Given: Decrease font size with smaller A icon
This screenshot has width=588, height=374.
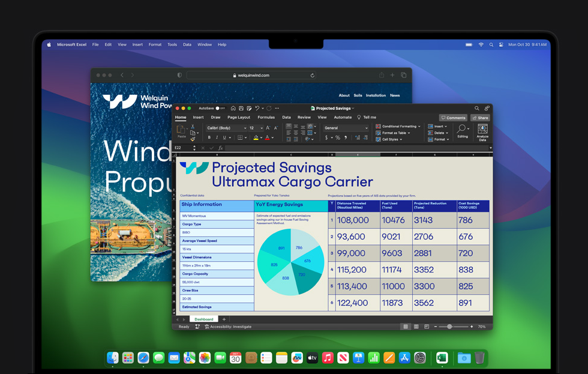Looking at the screenshot, I should tap(275, 128).
